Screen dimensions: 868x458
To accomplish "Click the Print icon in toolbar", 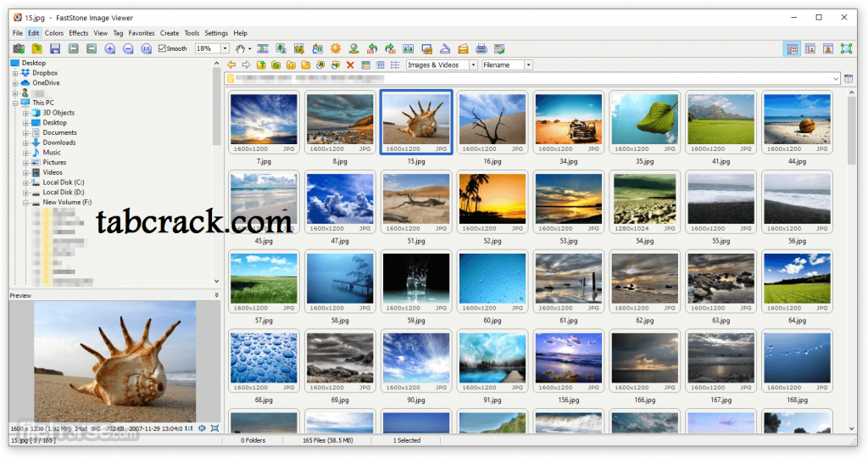I will [x=481, y=48].
